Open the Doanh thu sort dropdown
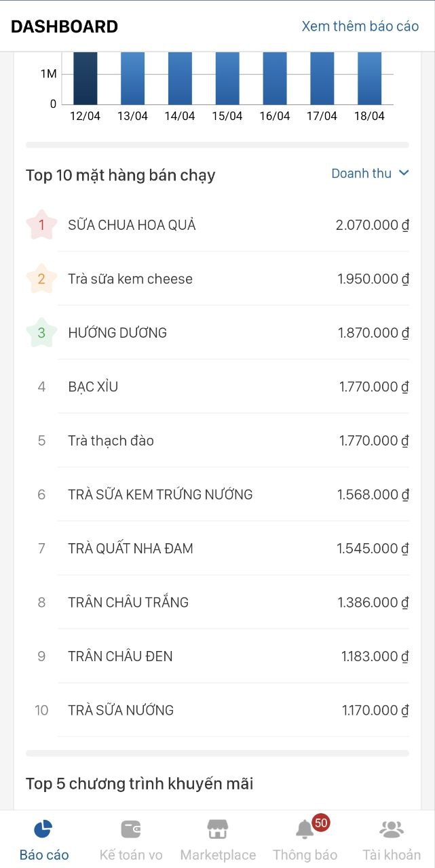Screen dimensions: 435x868 click(362, 174)
